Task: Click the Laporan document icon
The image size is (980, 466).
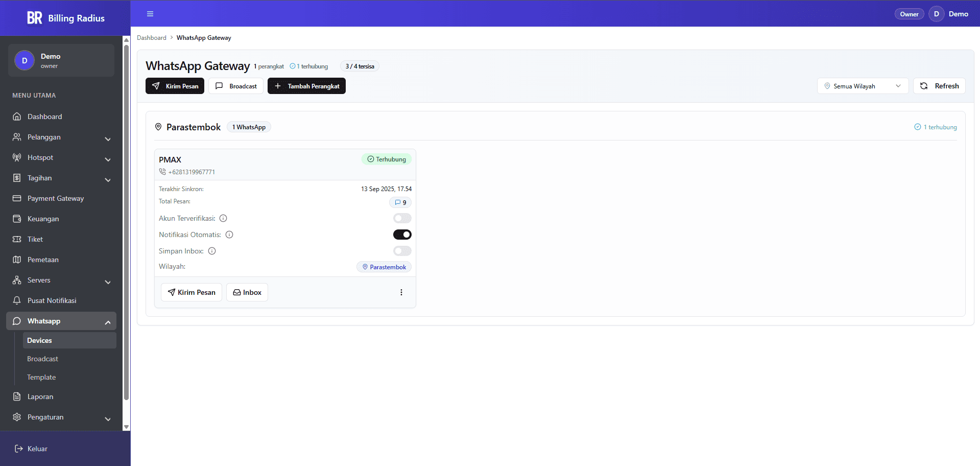Action: (x=17, y=397)
